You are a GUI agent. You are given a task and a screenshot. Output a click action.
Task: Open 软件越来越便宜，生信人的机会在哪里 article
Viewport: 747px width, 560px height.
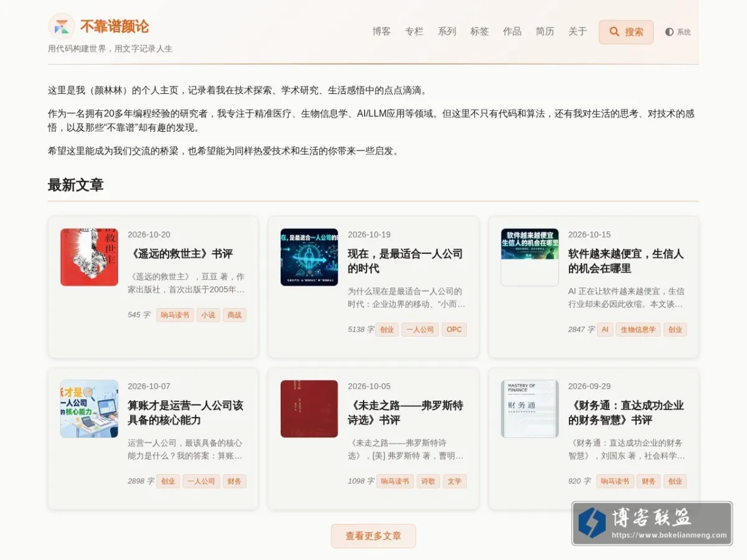click(x=626, y=261)
